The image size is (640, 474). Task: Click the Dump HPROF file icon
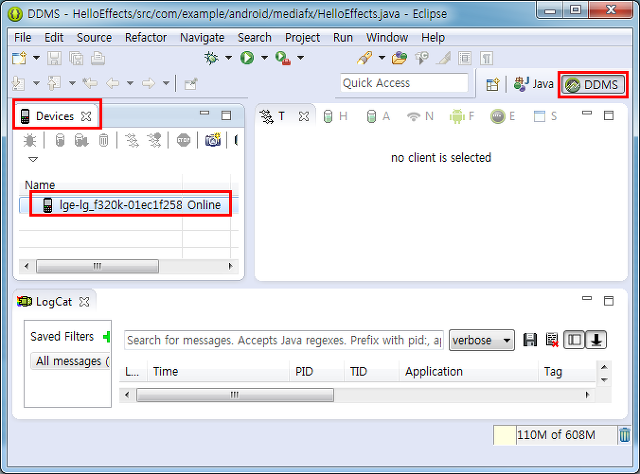click(81, 140)
